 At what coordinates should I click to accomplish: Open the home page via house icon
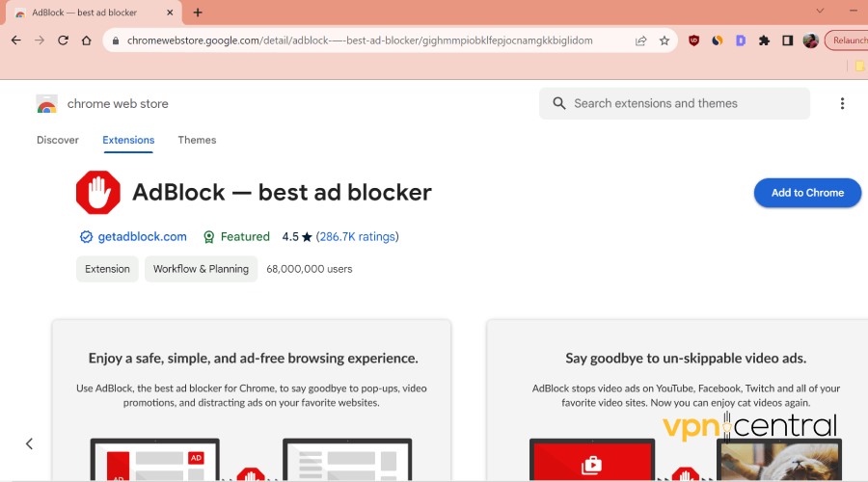87,40
